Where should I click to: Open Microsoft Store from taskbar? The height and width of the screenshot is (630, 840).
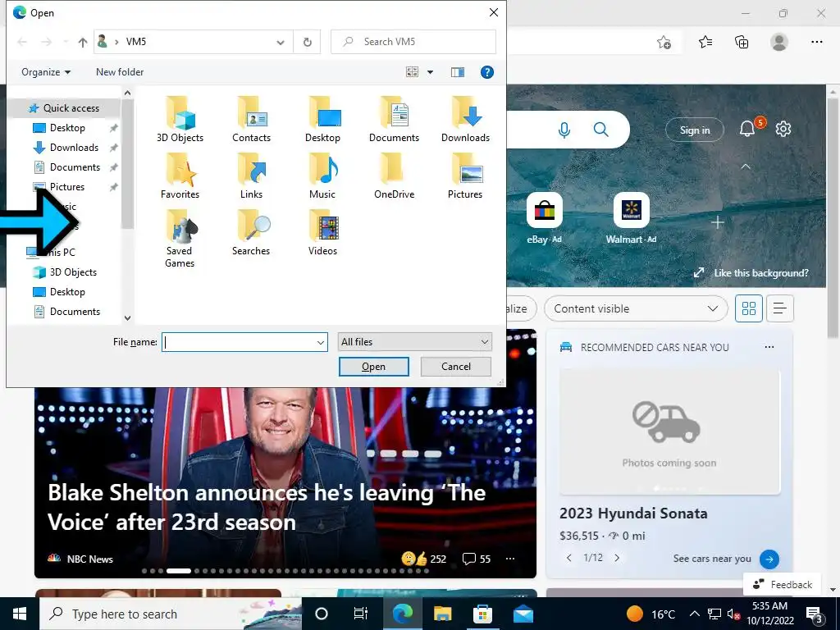[482, 614]
